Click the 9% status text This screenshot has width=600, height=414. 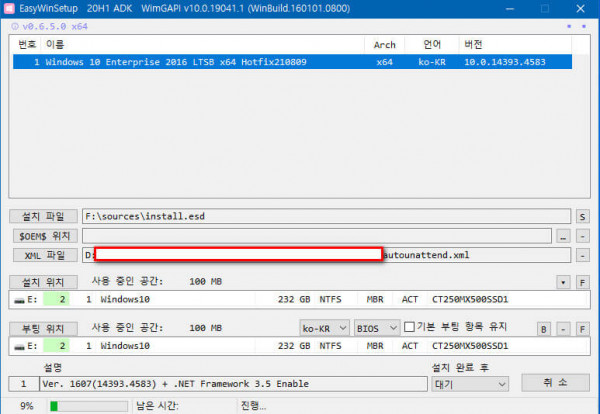coord(26,406)
